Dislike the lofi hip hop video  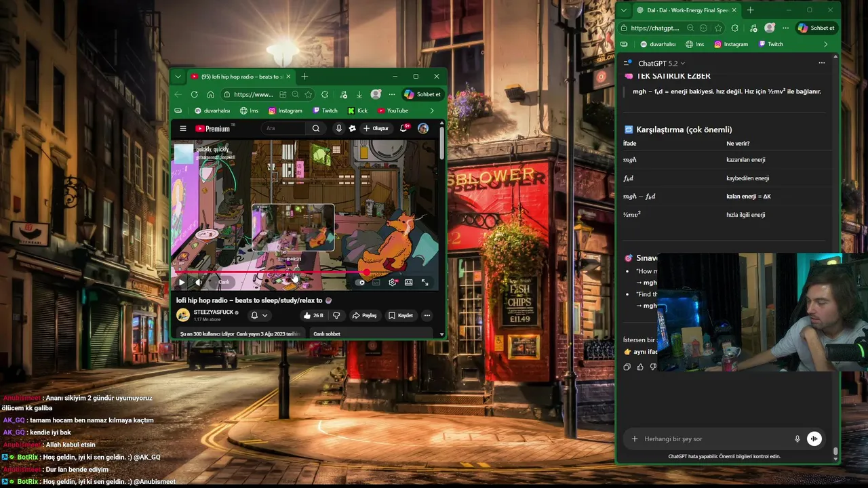point(336,315)
